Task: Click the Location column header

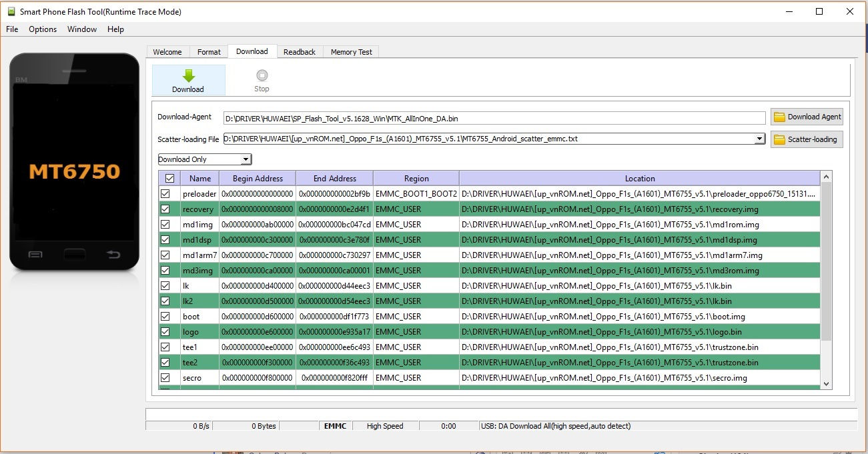Action: click(640, 178)
